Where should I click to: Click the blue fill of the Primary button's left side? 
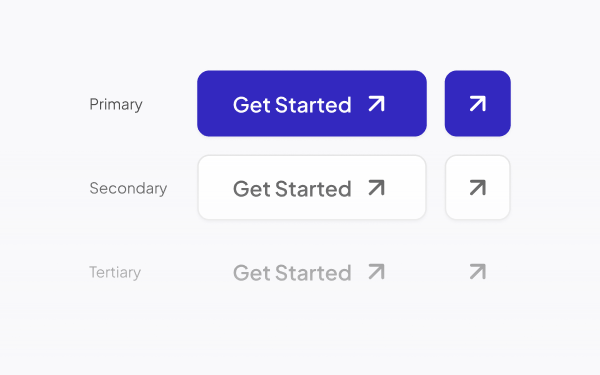point(214,103)
